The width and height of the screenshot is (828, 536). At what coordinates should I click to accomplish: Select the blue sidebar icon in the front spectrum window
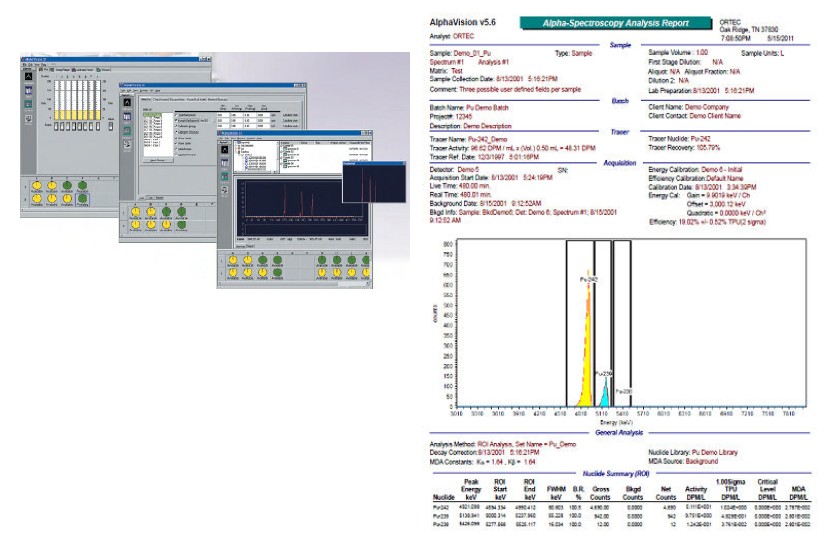pyautogui.click(x=224, y=163)
